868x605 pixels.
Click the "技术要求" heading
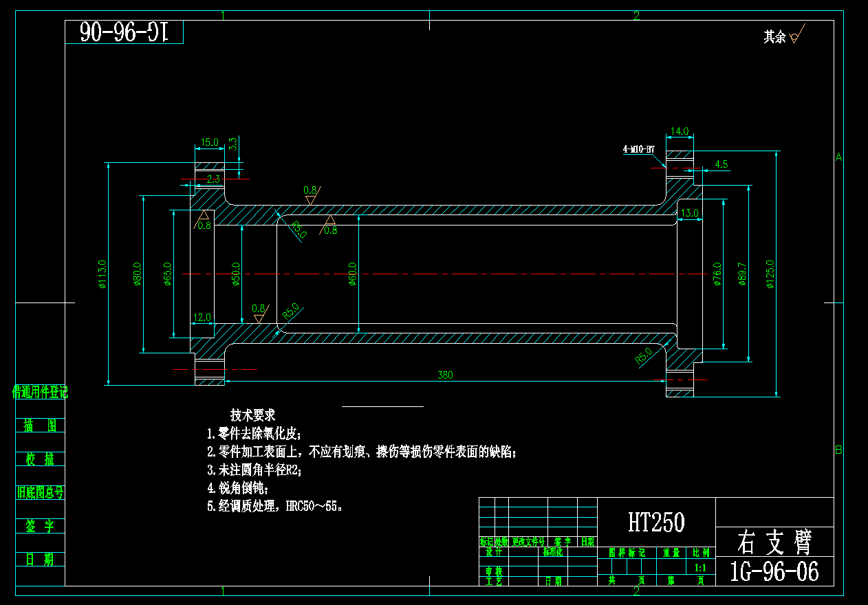tap(252, 415)
